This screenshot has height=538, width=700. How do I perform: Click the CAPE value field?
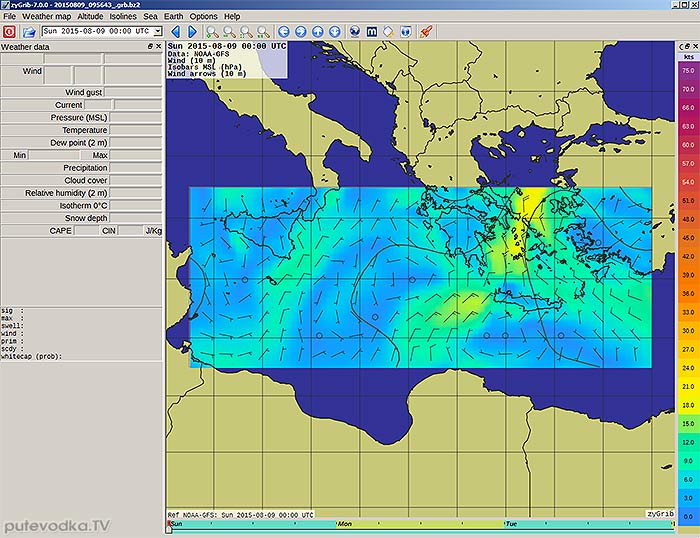(87, 231)
